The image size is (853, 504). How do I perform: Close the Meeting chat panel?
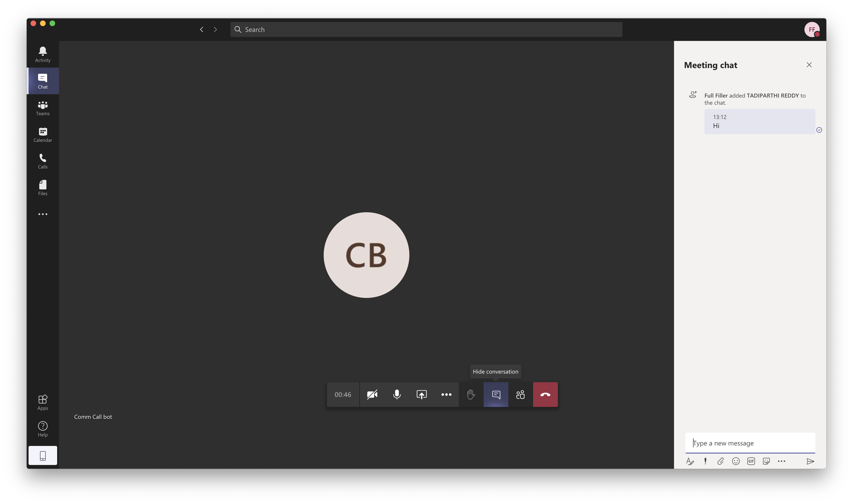pyautogui.click(x=809, y=65)
